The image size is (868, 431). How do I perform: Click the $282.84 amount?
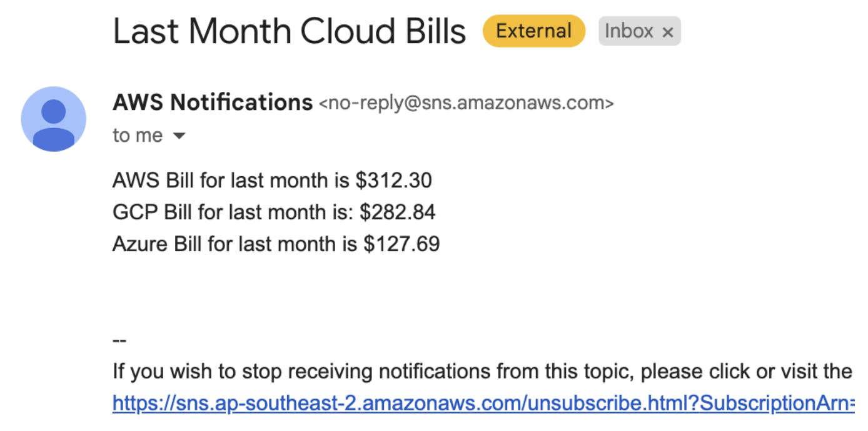[398, 212]
